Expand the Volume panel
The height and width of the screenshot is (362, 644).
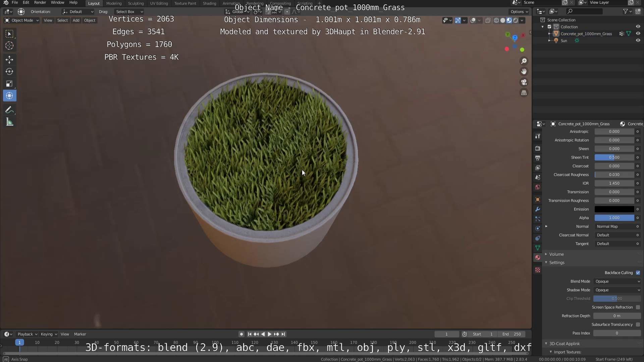coord(556,254)
